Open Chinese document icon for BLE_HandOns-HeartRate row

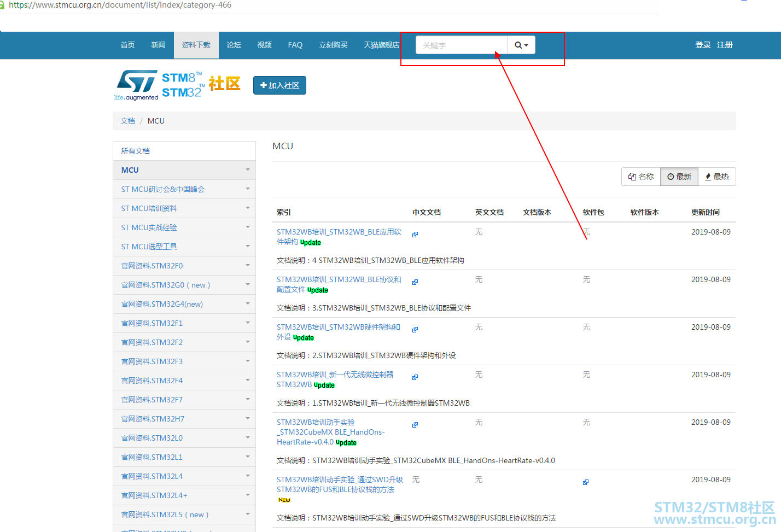pyautogui.click(x=415, y=425)
